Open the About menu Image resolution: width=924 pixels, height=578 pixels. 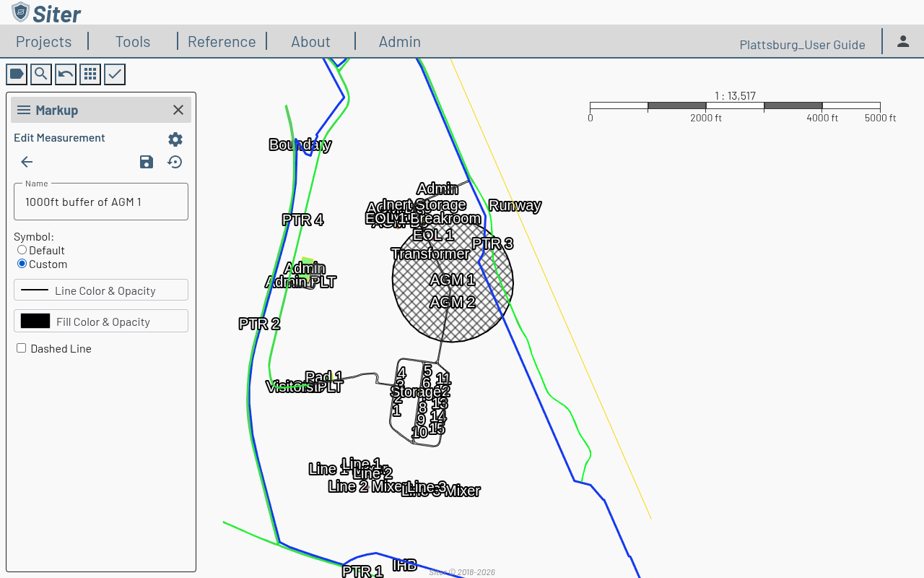point(310,41)
